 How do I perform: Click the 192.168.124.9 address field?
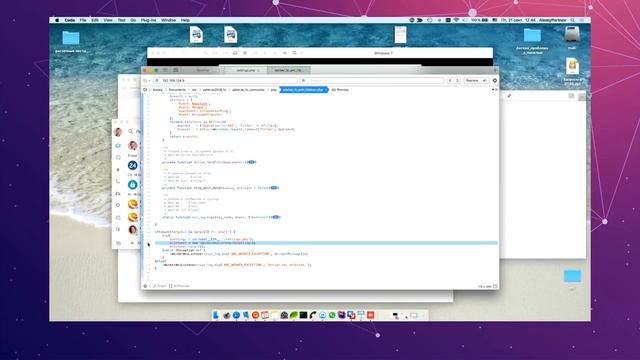tap(225, 80)
